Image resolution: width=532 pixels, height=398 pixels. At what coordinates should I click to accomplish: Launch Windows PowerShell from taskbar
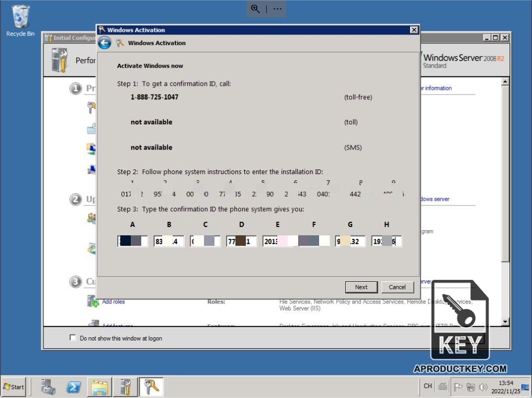[74, 387]
